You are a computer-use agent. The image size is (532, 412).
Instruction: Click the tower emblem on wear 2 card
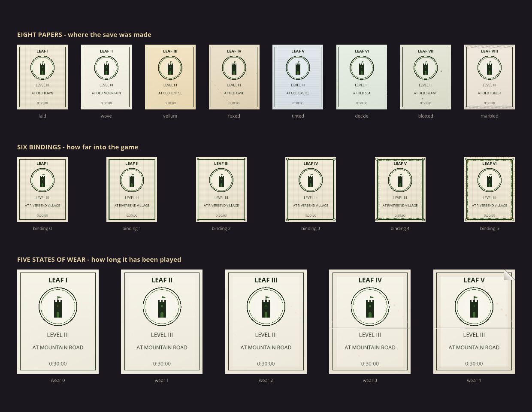click(266, 307)
